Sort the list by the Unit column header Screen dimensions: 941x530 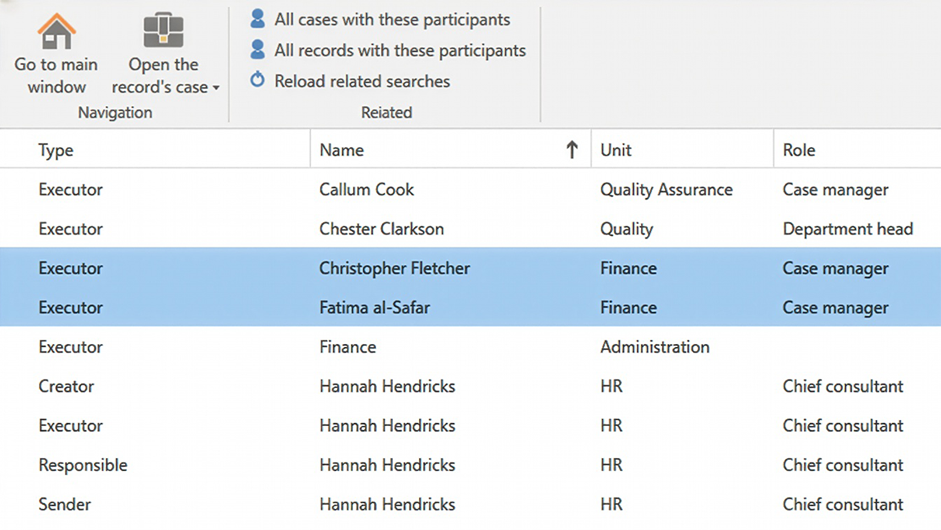click(616, 150)
